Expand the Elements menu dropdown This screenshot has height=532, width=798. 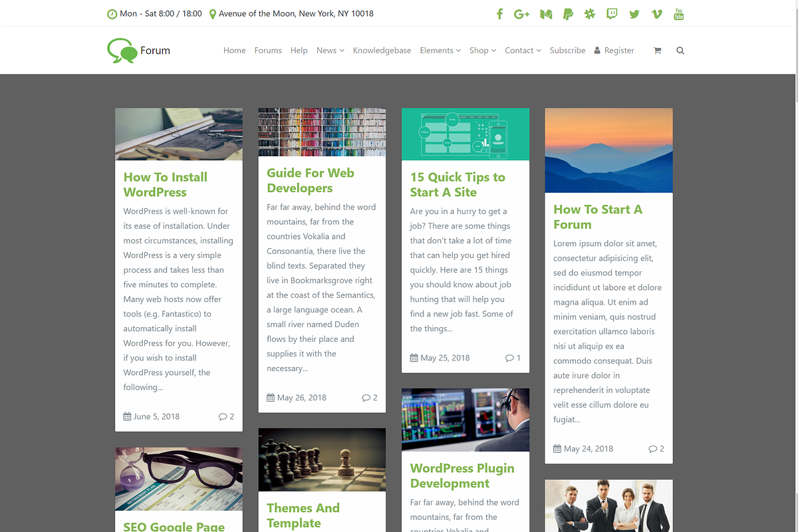(440, 51)
